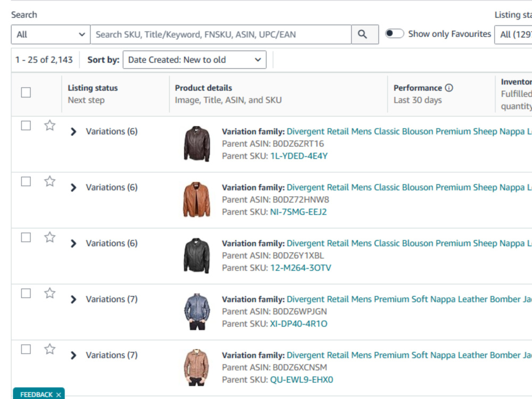This screenshot has height=399, width=532.
Task: Toggle Show only Favourites switch
Action: pos(395,34)
